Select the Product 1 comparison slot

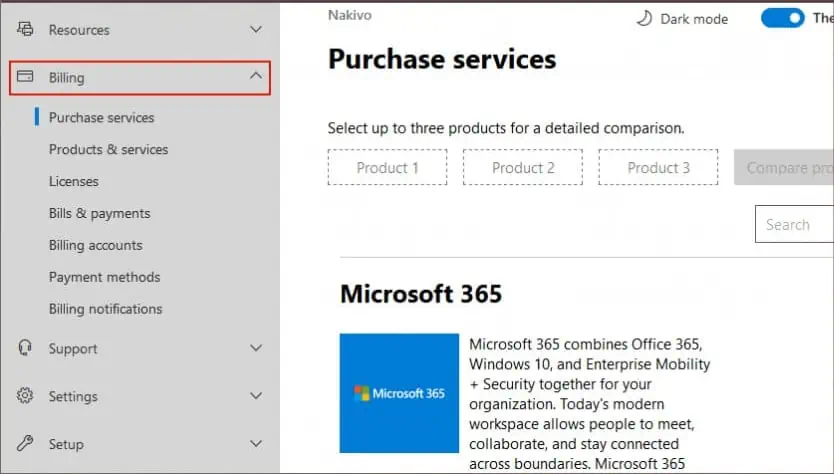point(387,168)
